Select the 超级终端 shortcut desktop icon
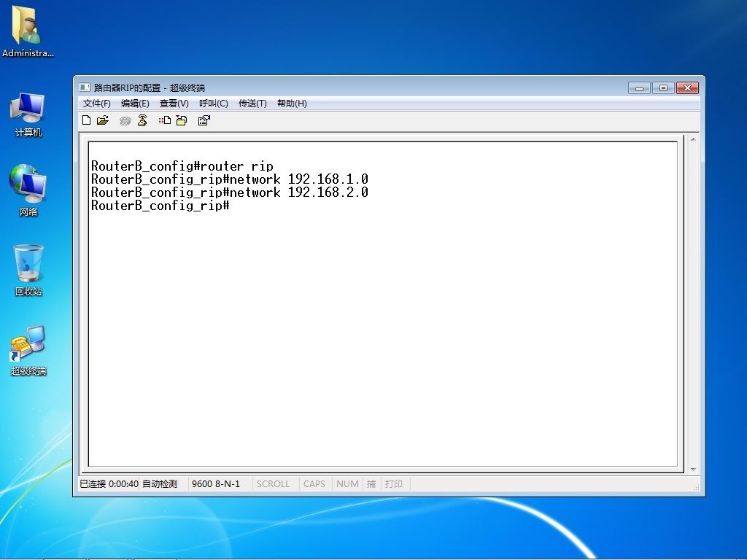The width and height of the screenshot is (747, 560). point(28,350)
